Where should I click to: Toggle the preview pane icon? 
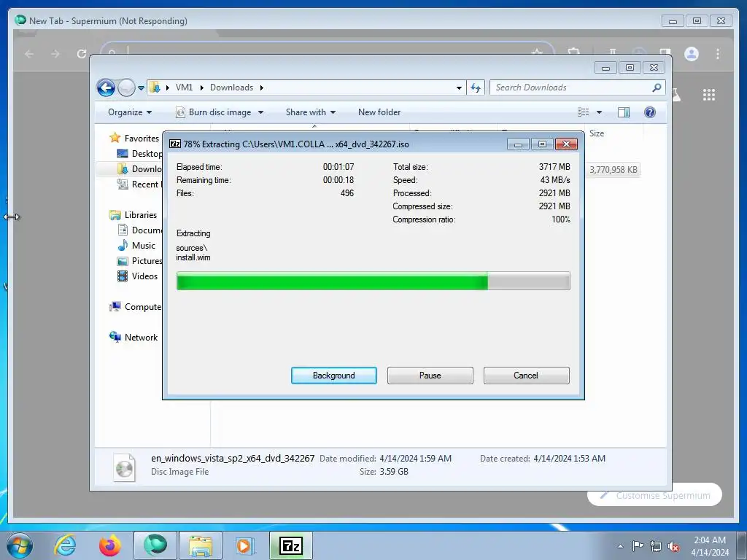[x=624, y=112]
